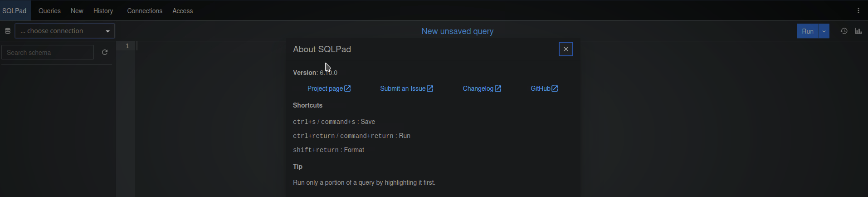Open the chart visualization icon
Screen dimensions: 868x197
click(x=858, y=31)
